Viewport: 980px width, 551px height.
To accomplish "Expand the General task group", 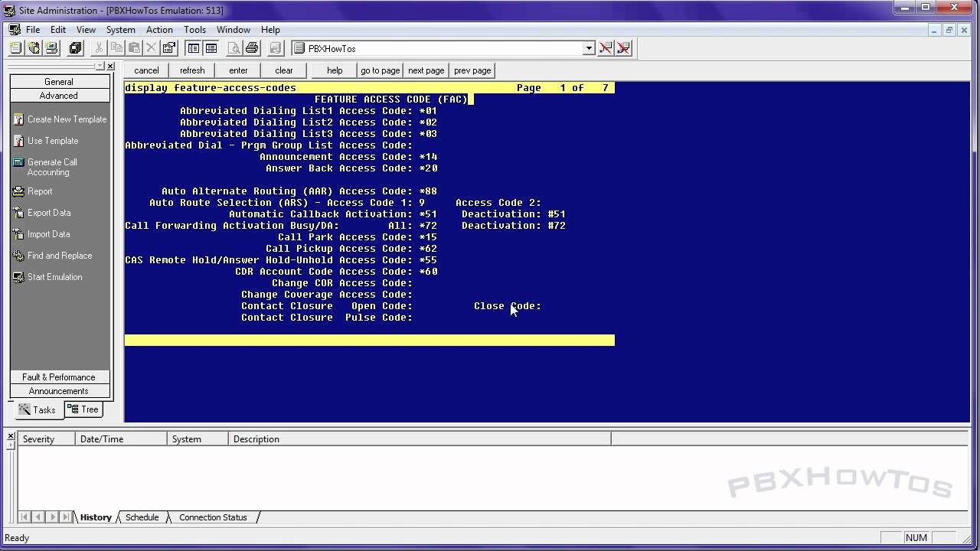I will 59,82.
